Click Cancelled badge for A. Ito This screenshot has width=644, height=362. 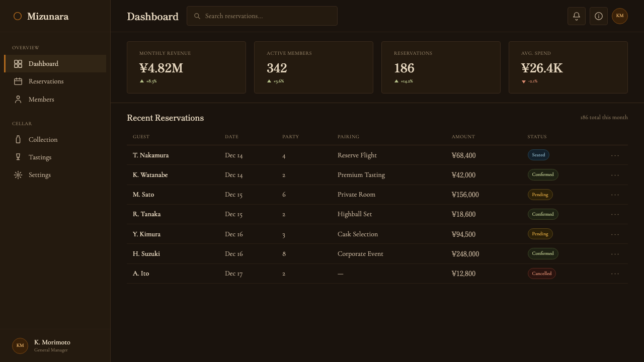[x=542, y=274]
